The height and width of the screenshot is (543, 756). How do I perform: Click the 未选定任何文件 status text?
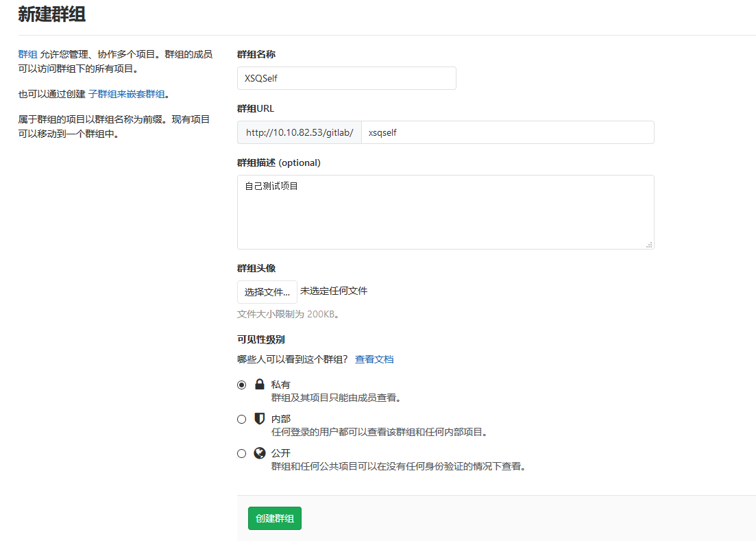pos(334,291)
